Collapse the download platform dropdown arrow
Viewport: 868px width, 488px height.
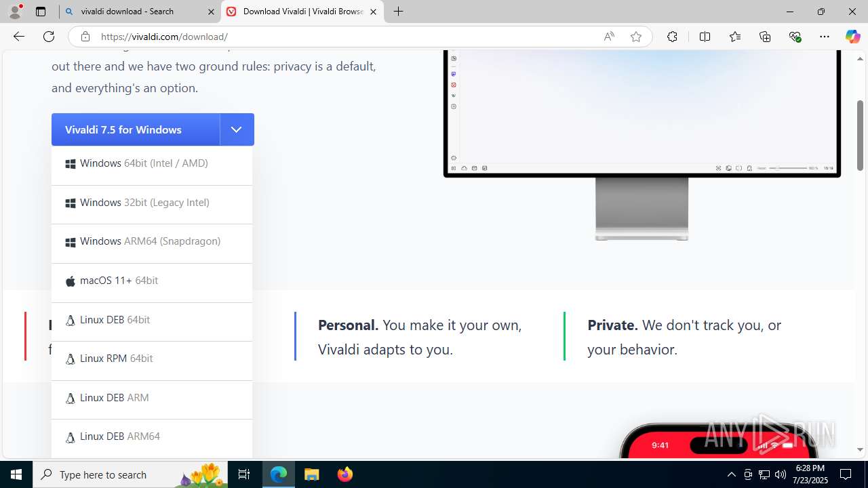coord(237,129)
